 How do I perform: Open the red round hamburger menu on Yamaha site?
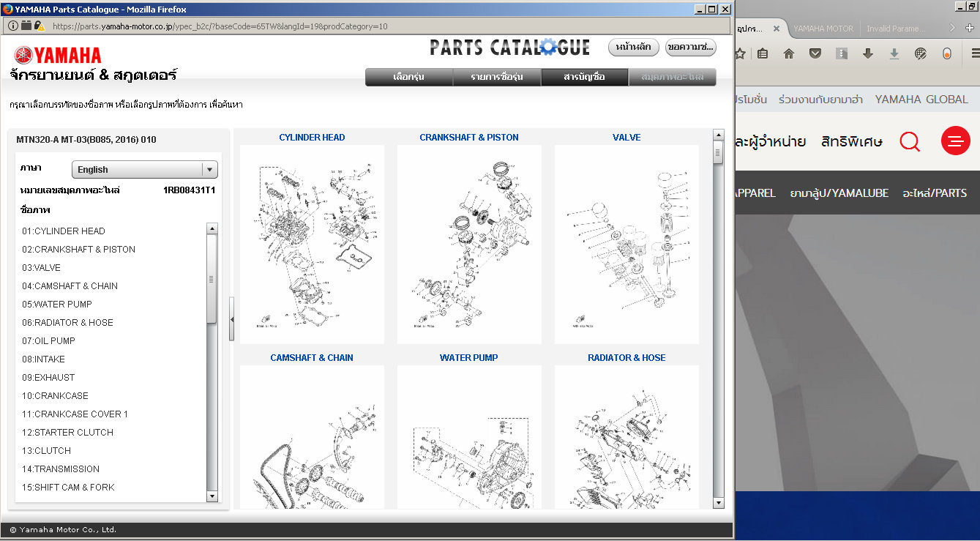956,141
